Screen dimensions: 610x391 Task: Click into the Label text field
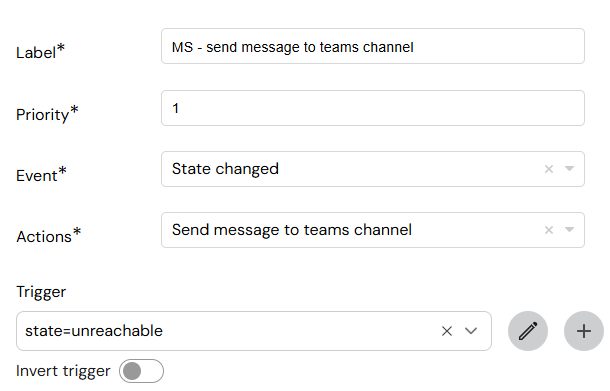click(373, 46)
